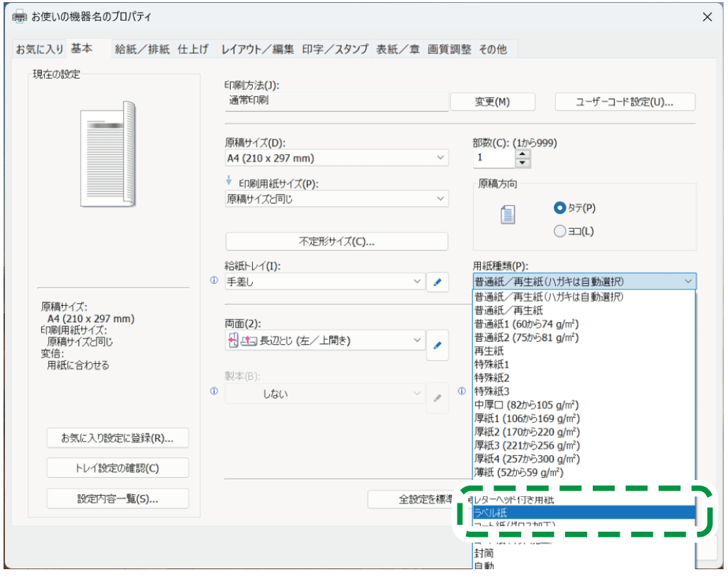This screenshot has width=728, height=577.
Task: Open the 画質調整 tab
Action: click(x=449, y=49)
